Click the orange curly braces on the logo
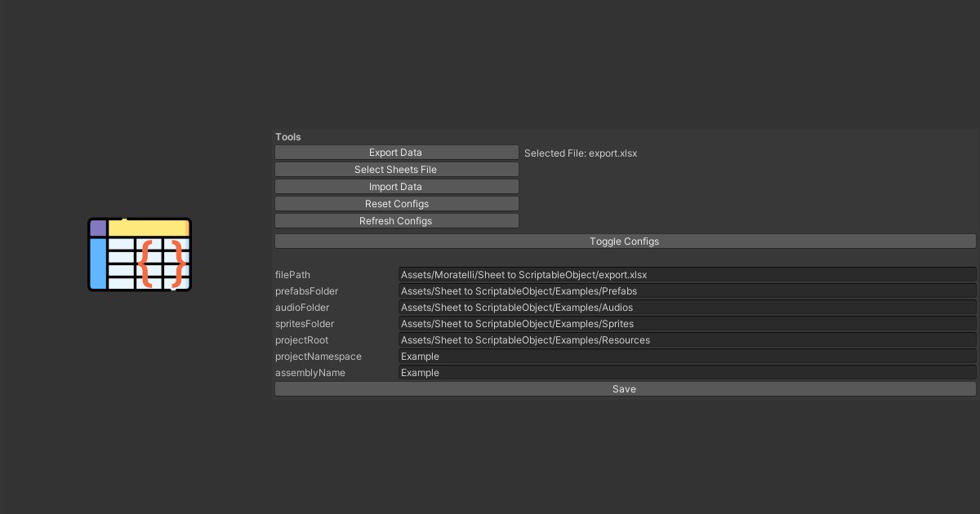The height and width of the screenshot is (514, 980). point(161,261)
